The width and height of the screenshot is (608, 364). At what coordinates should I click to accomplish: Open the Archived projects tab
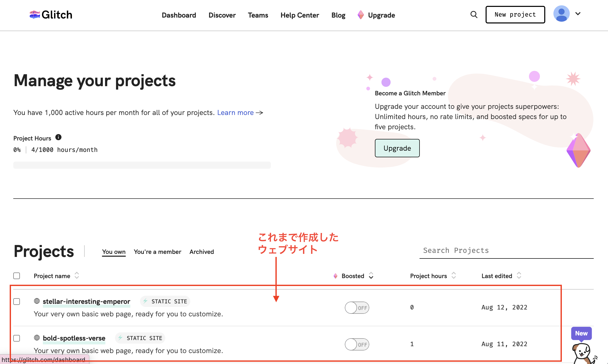point(201,252)
